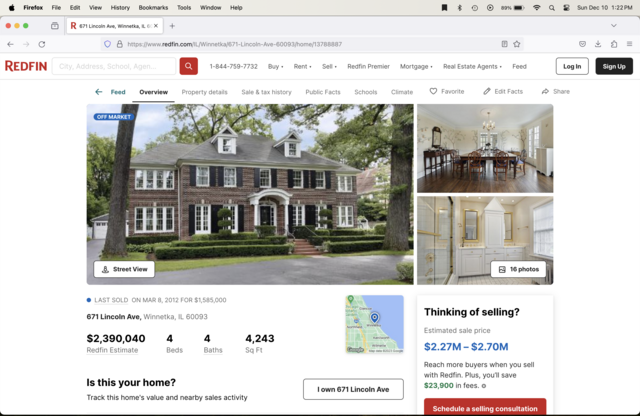Expand the Buy dropdown menu
Screen dimensions: 640x416
click(x=276, y=67)
